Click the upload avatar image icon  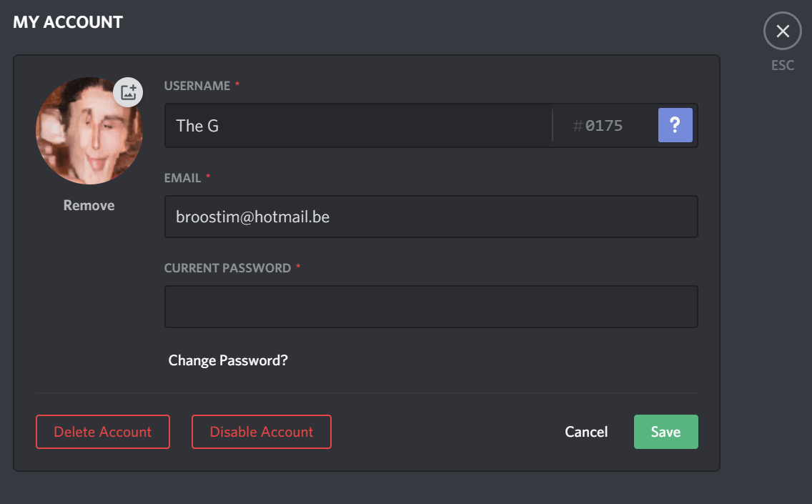coord(129,92)
